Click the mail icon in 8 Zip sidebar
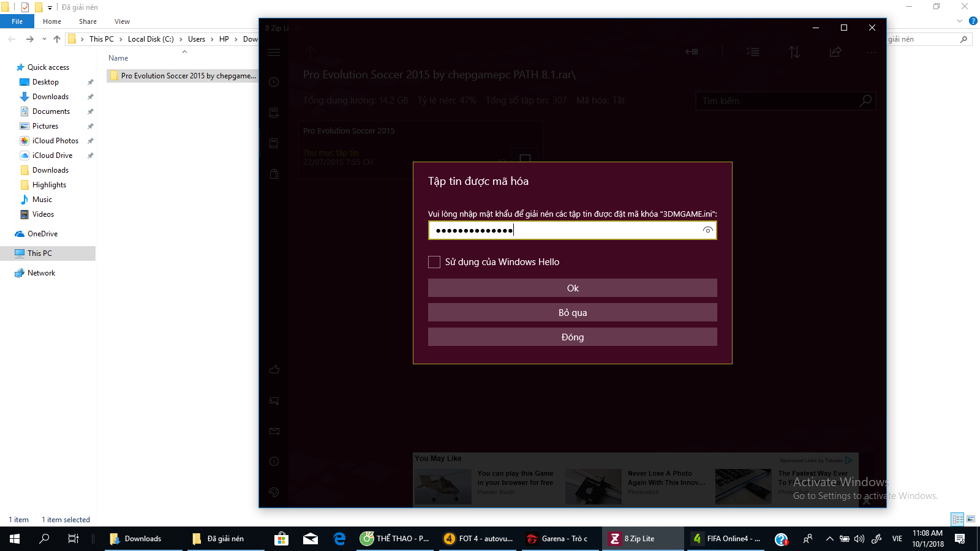 pos(274,431)
